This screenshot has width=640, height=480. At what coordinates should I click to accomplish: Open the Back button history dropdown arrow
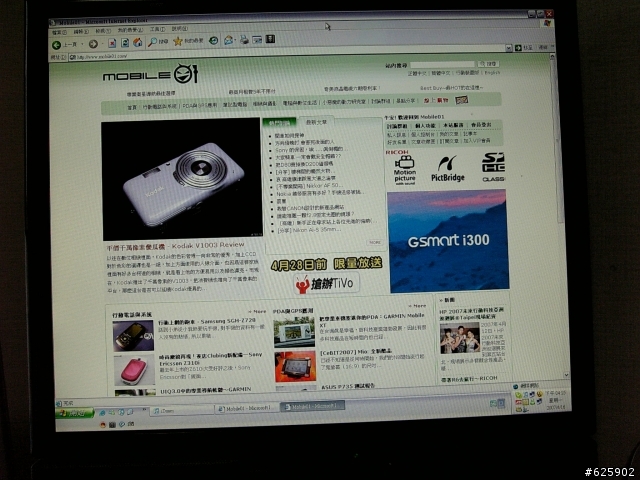pyautogui.click(x=82, y=44)
